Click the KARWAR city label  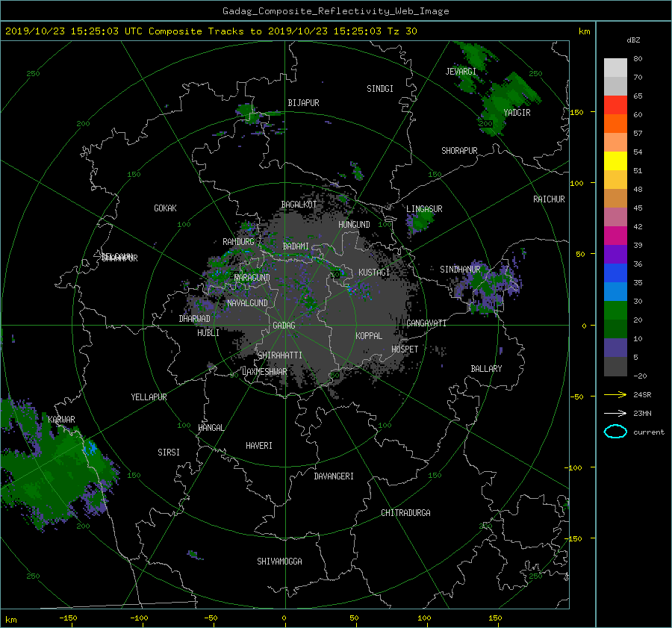(61, 419)
